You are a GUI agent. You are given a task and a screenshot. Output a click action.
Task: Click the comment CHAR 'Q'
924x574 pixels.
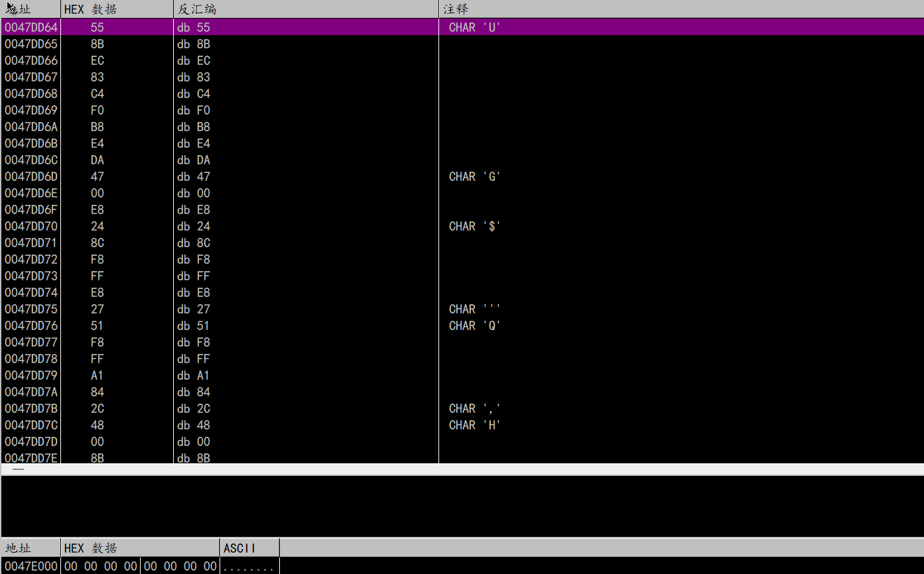tap(474, 325)
